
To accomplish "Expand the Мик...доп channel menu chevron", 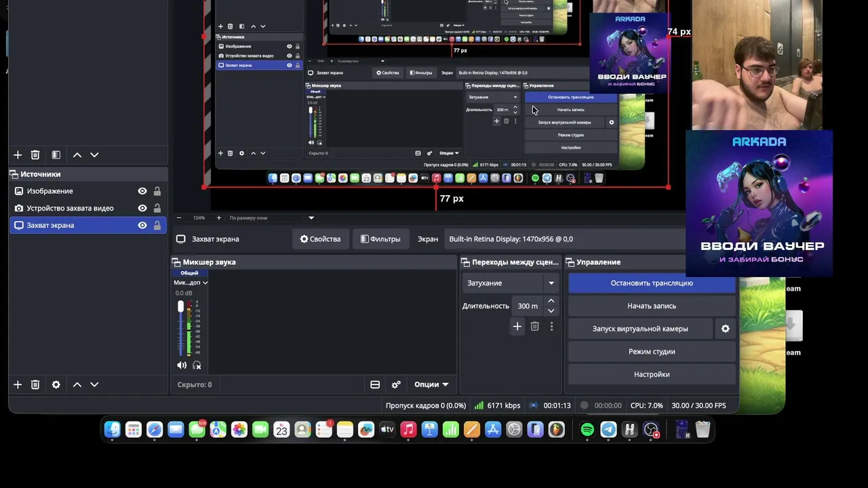I will [205, 283].
